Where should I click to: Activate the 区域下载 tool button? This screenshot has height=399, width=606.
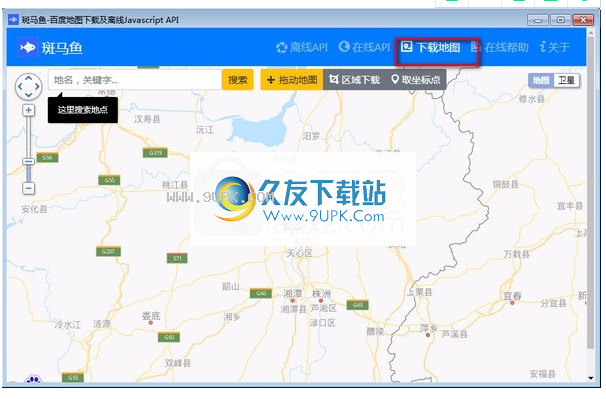coord(354,80)
